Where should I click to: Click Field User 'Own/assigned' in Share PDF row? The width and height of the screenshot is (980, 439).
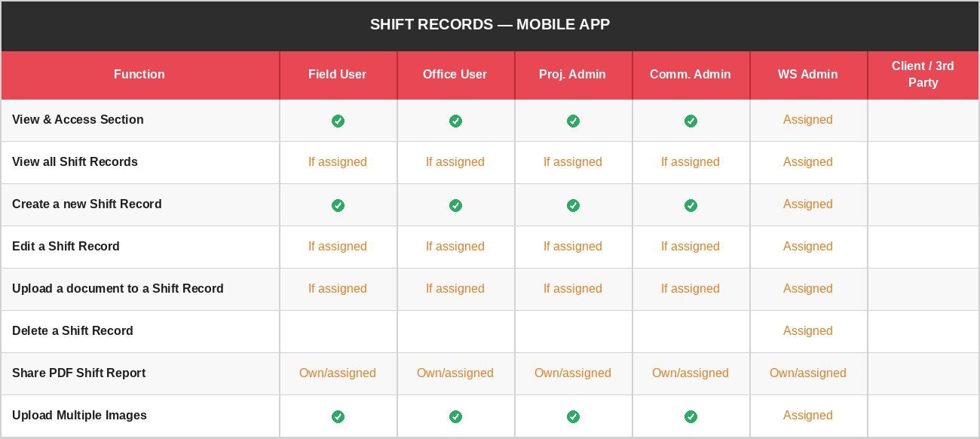click(338, 373)
